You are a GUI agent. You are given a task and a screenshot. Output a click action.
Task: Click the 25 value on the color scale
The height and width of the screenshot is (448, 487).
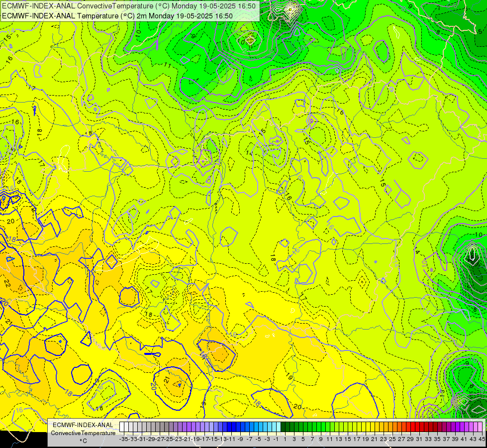(x=392, y=439)
